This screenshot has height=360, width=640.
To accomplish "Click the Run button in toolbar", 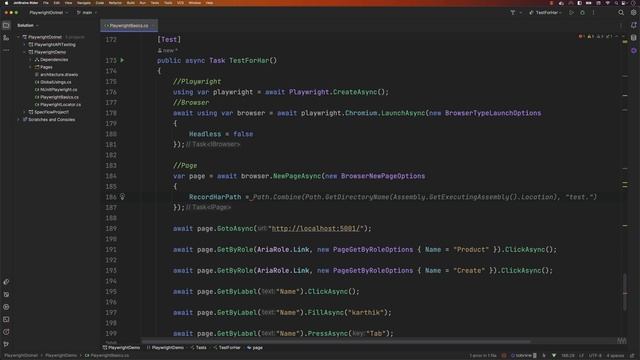I will [571, 13].
